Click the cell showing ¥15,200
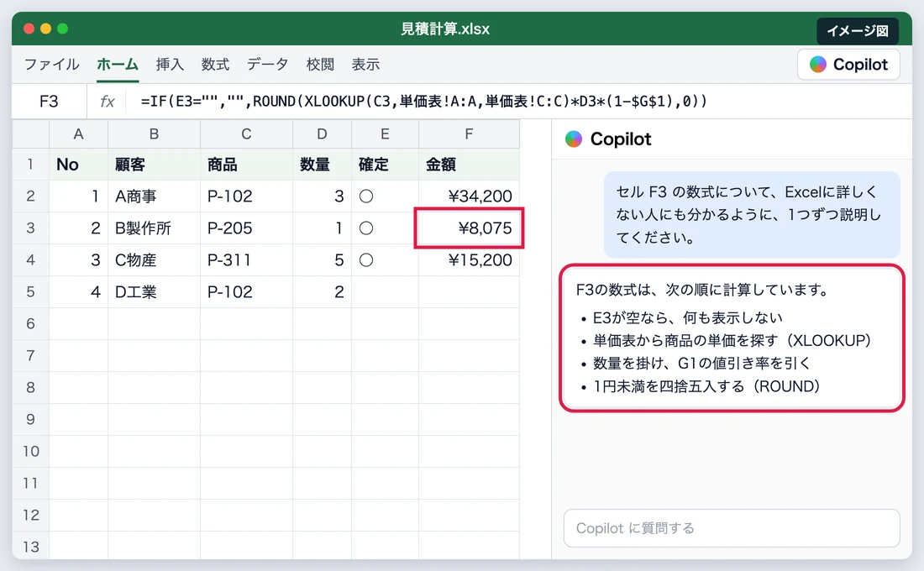Viewport: 924px width, 571px height. click(x=469, y=259)
